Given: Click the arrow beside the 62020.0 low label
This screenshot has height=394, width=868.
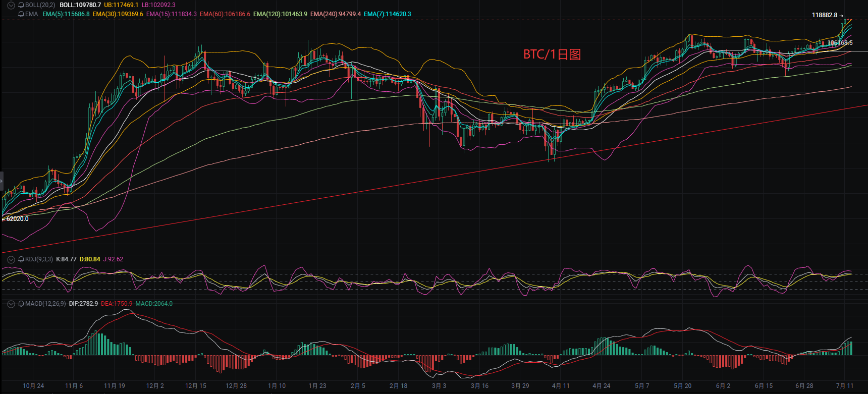Looking at the screenshot, I should 4,219.
